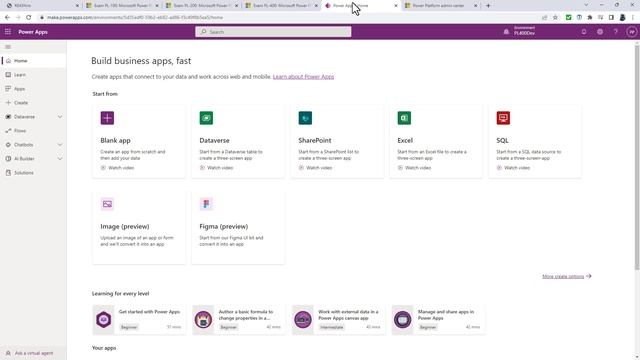Expand the Chatbots navigation chevron

(x=60, y=145)
